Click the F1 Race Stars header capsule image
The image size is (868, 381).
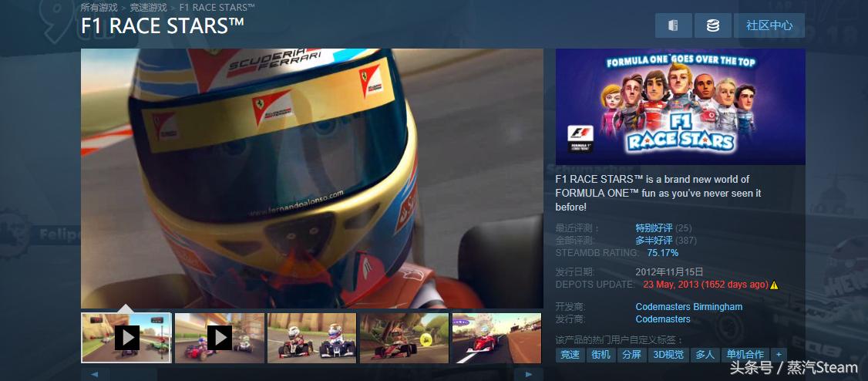point(681,106)
